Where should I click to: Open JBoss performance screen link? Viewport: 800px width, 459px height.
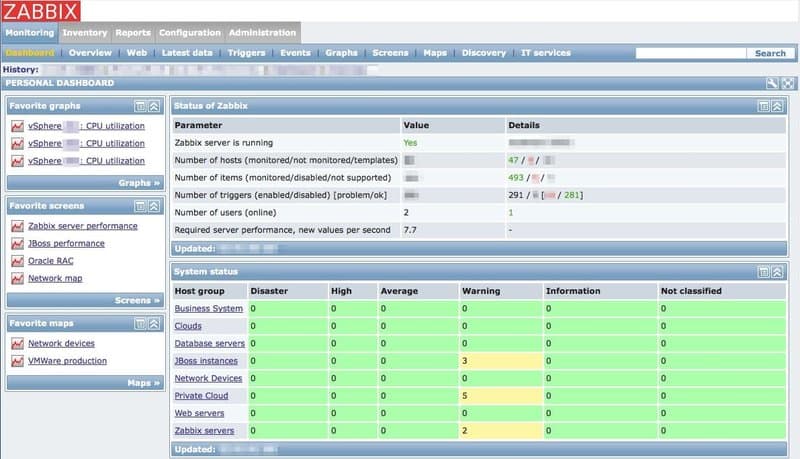point(66,244)
